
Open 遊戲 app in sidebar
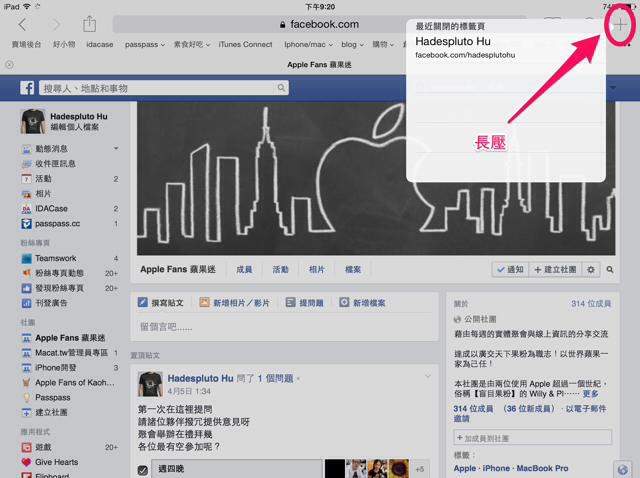(x=43, y=447)
